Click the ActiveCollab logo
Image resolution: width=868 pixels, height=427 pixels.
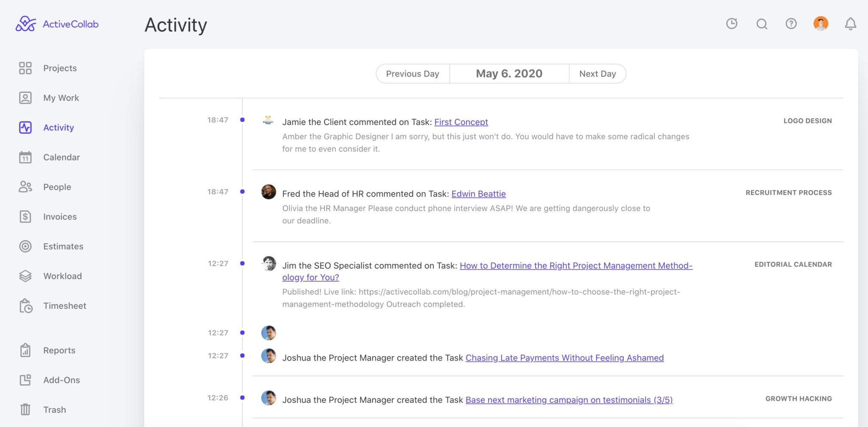coord(57,24)
